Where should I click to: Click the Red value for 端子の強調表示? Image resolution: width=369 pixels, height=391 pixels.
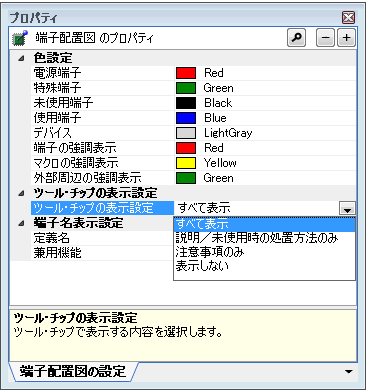[214, 148]
